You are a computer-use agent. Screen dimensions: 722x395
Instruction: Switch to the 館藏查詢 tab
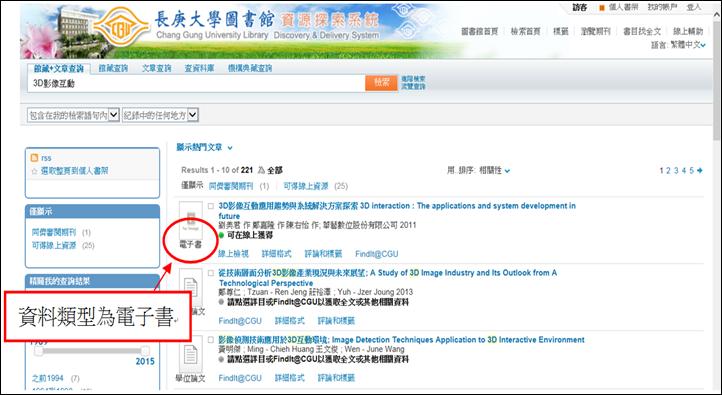click(x=113, y=68)
